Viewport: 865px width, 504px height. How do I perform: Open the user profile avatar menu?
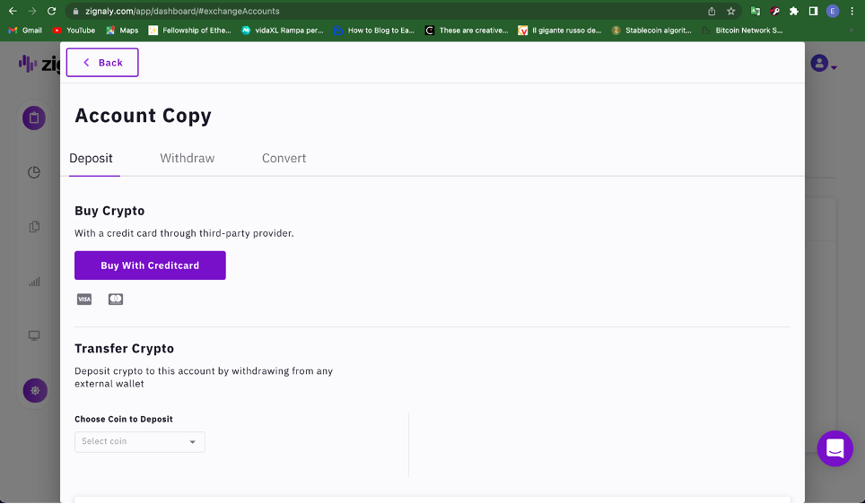pyautogui.click(x=823, y=64)
